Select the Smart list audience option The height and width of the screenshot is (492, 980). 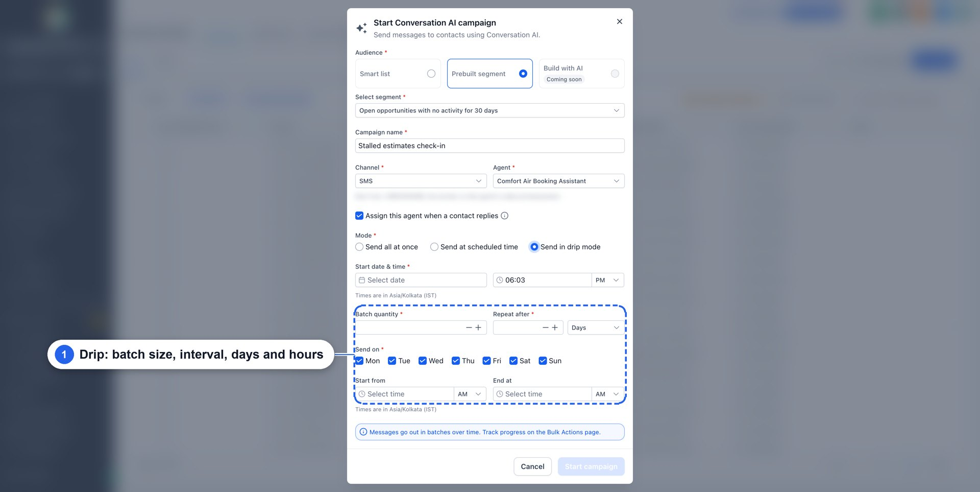point(398,74)
